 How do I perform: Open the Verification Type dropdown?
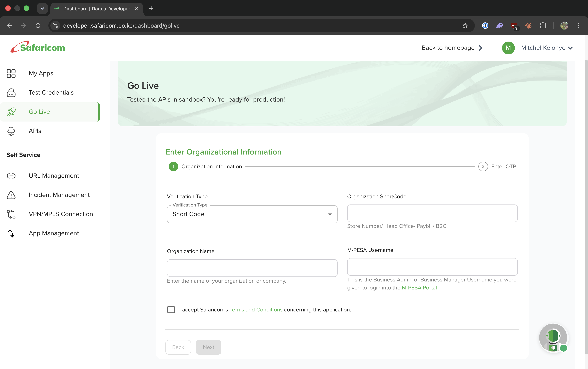[252, 214]
